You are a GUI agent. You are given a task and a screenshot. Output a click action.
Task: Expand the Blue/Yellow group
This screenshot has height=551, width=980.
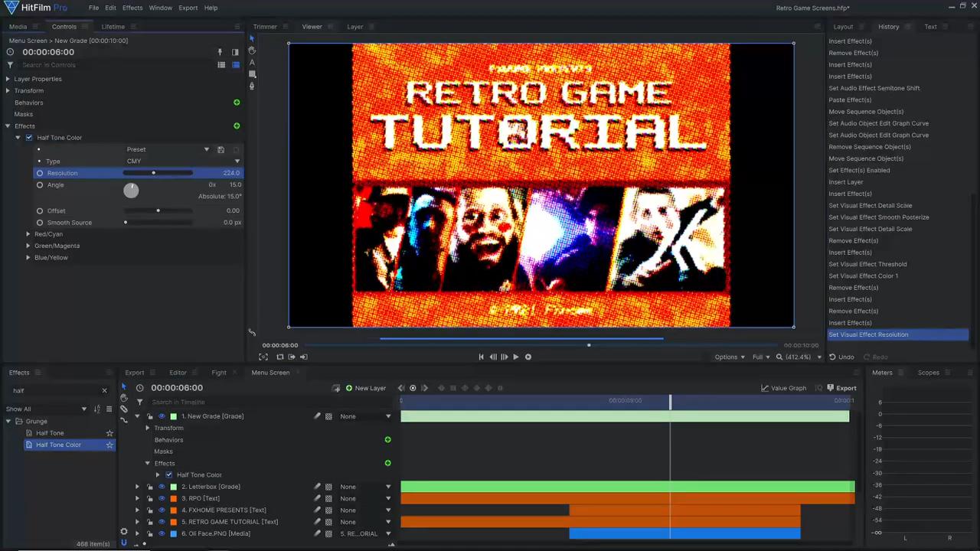tap(28, 257)
